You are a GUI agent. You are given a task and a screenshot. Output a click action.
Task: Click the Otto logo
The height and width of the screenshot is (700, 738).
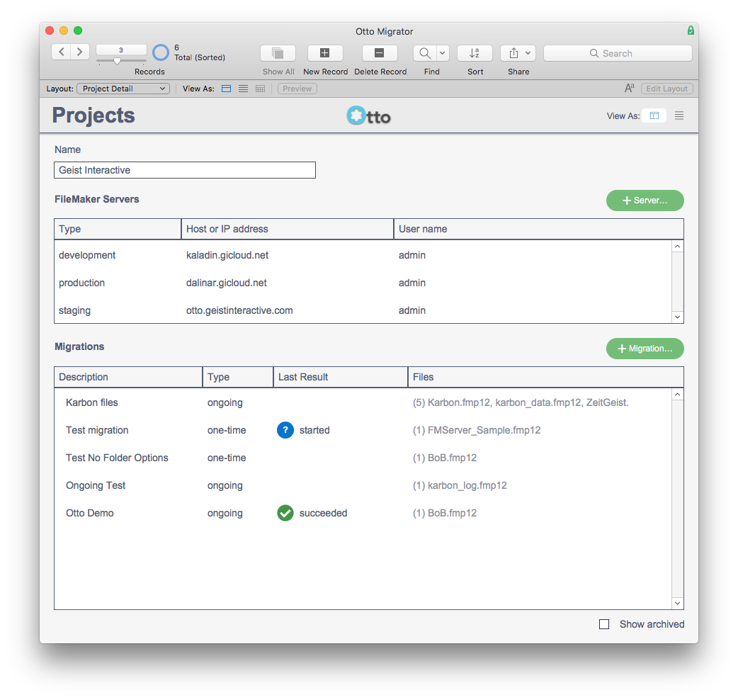pyautogui.click(x=369, y=115)
